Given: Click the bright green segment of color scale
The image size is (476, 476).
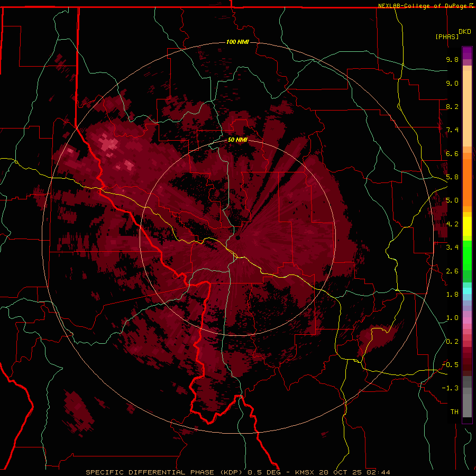Looking at the screenshot, I should [467, 255].
